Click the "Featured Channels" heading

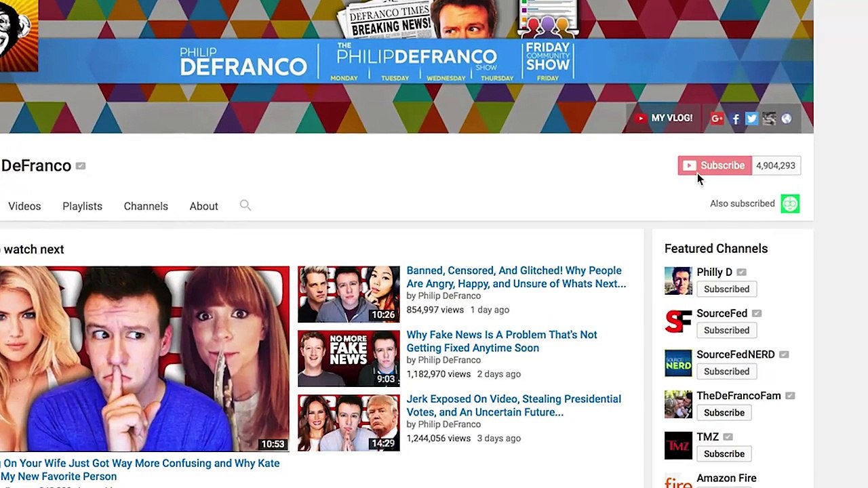[716, 249]
